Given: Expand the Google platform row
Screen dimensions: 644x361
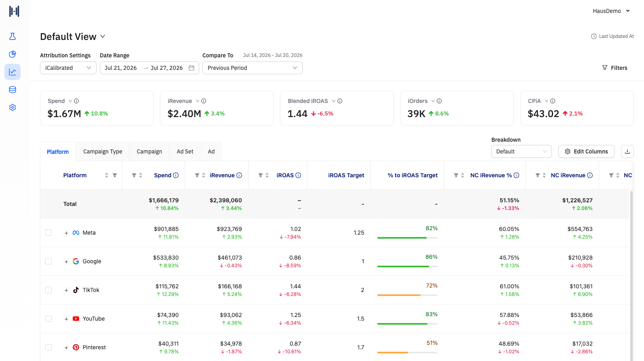Looking at the screenshot, I should tap(66, 262).
